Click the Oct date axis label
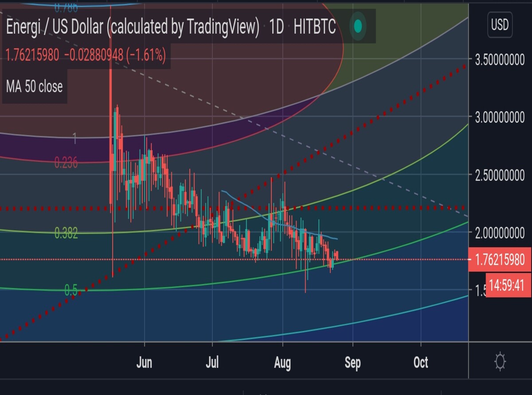Image resolution: width=532 pixels, height=395 pixels. [421, 363]
